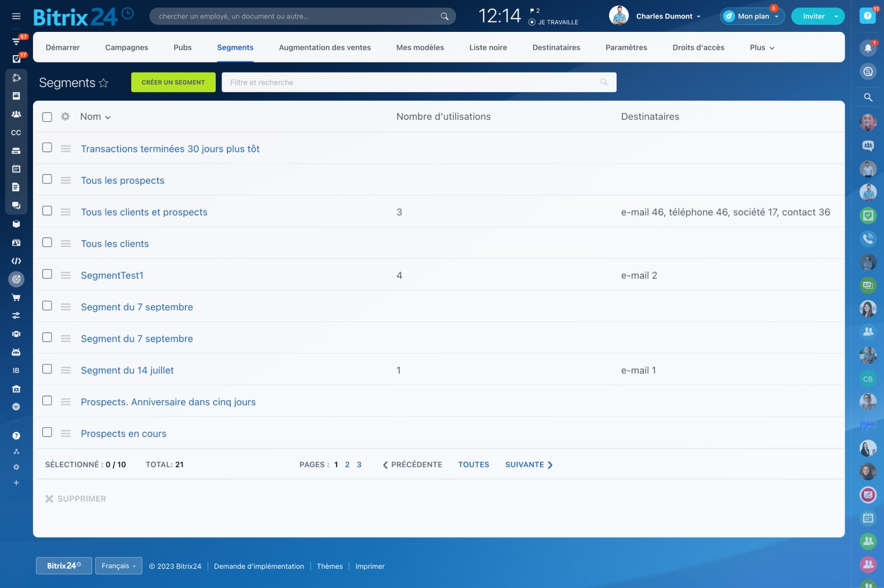Open the help question mark icon at top right

tap(867, 16)
